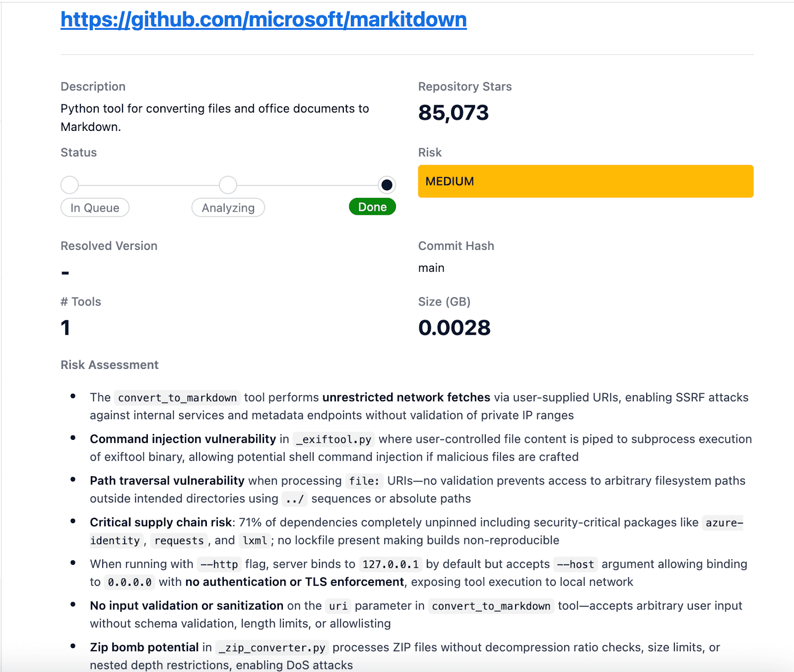This screenshot has height=672, width=794.
Task: Click the 0.0028 size value
Action: pyautogui.click(x=454, y=328)
